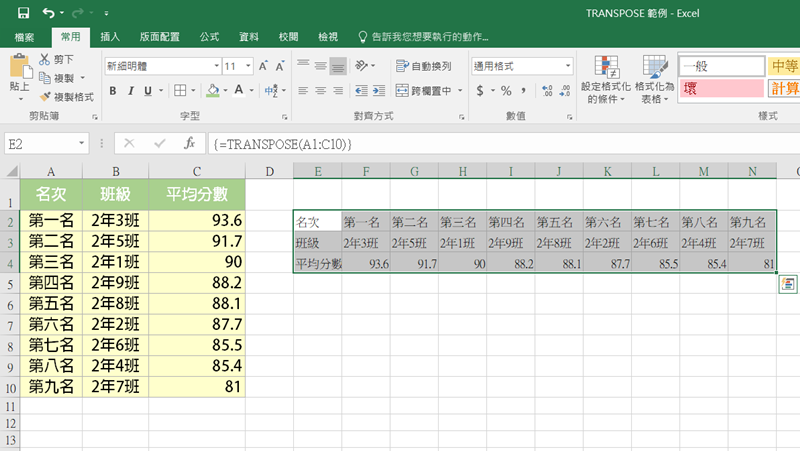Open Conditional Formatting (設定格式化的條件)

pyautogui.click(x=605, y=80)
